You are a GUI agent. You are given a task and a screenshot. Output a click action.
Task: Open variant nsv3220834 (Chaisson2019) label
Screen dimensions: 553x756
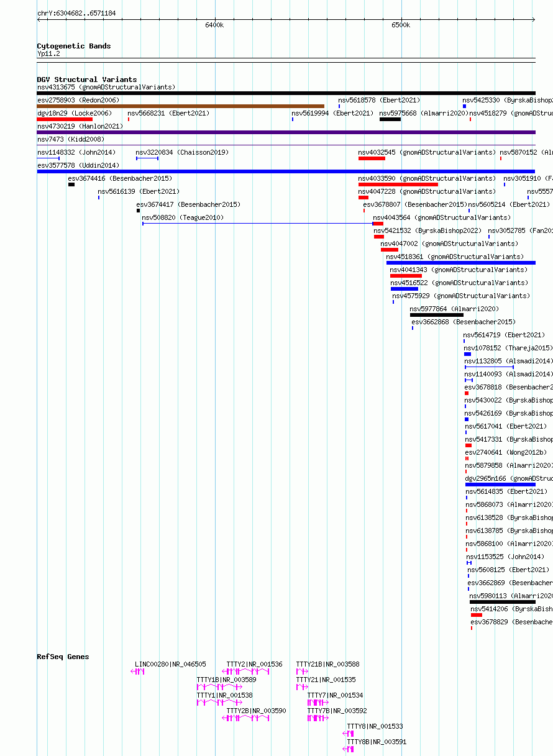(x=182, y=152)
